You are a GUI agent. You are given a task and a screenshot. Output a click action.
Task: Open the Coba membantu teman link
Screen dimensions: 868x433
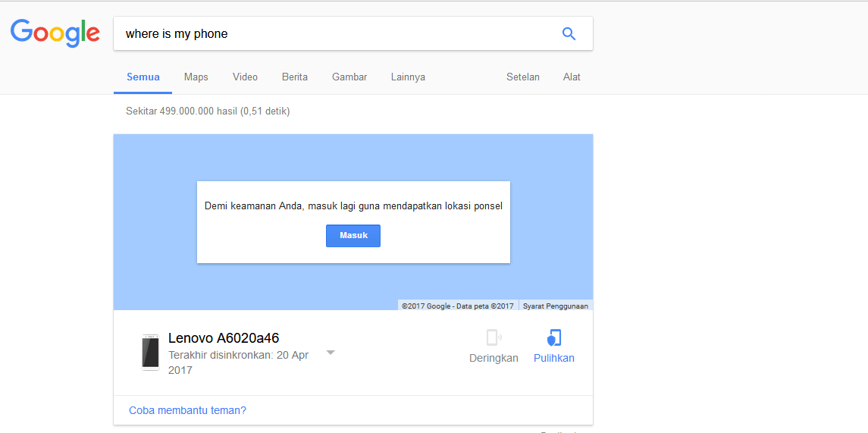(188, 410)
